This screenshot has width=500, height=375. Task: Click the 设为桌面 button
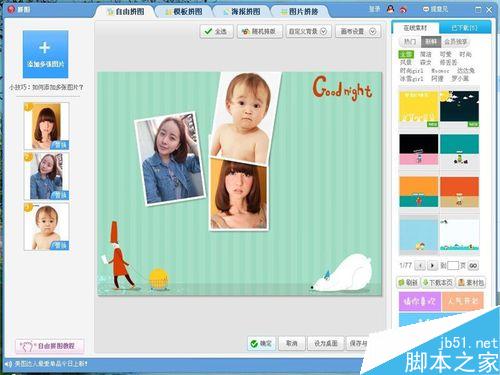coord(326,343)
